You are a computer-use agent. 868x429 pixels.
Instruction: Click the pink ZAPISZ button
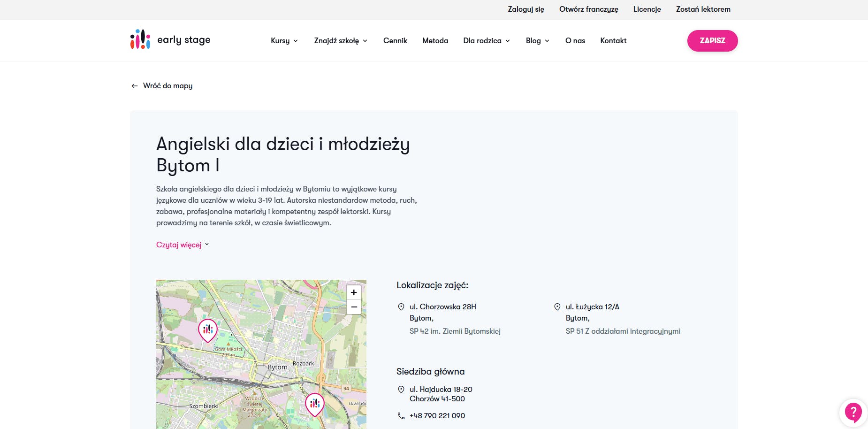pyautogui.click(x=713, y=41)
